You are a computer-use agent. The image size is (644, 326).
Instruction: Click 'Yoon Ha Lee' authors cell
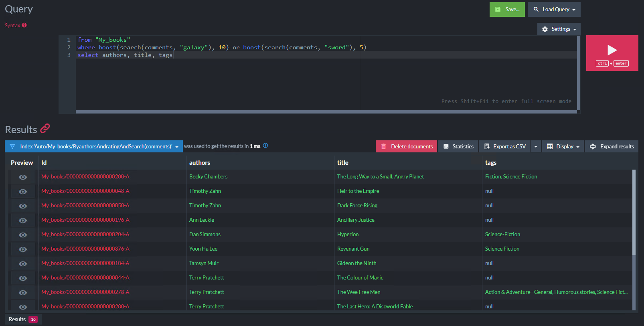tap(203, 249)
